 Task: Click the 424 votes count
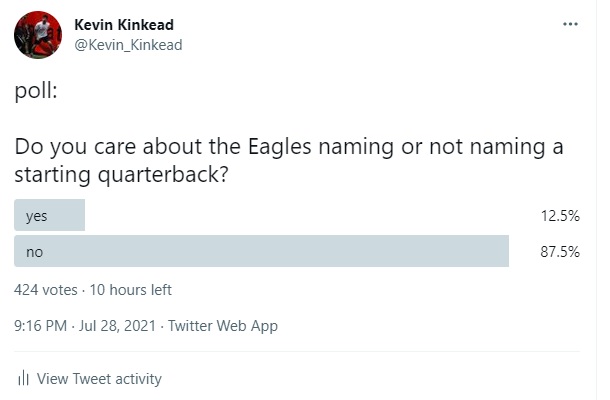46,290
